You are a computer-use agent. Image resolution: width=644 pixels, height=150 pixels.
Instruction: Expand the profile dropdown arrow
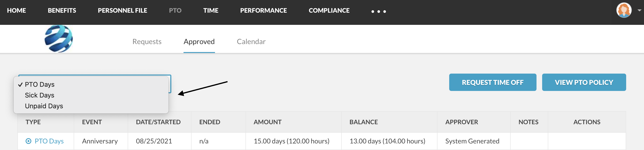point(639,11)
